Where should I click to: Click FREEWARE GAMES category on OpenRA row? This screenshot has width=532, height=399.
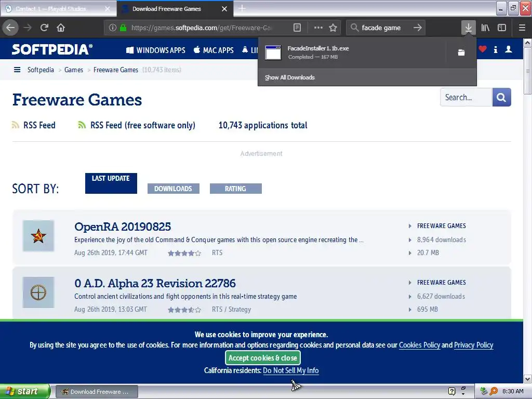(x=442, y=226)
